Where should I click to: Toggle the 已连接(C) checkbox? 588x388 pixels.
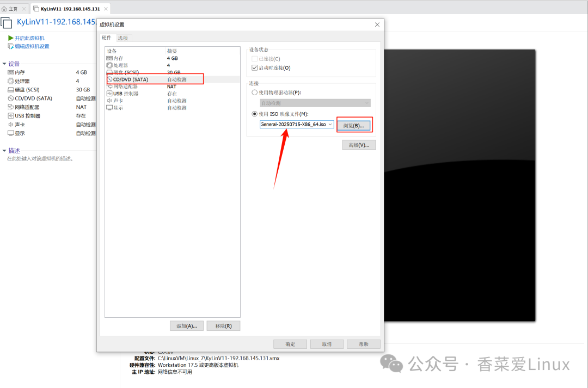pyautogui.click(x=255, y=58)
